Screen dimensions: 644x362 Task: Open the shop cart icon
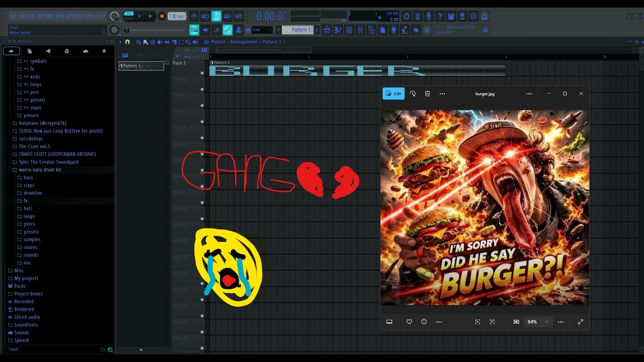point(427,30)
